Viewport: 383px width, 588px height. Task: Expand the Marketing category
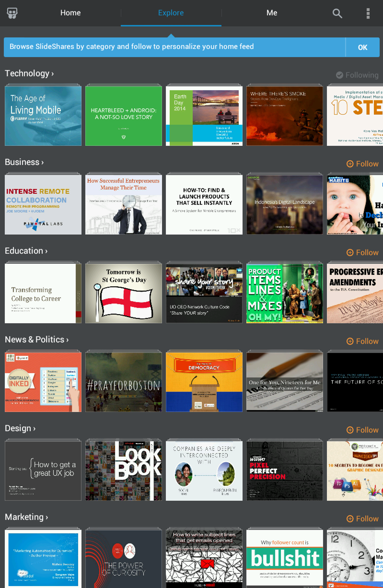pyautogui.click(x=26, y=517)
